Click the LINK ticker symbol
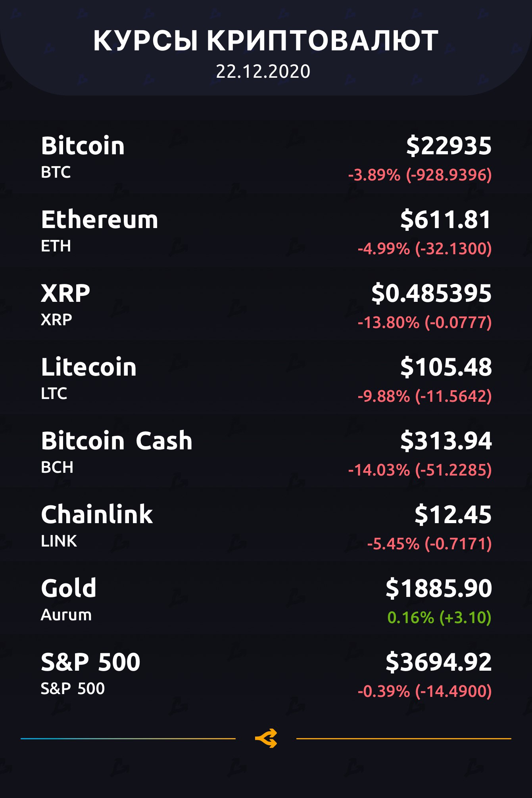 click(x=59, y=541)
